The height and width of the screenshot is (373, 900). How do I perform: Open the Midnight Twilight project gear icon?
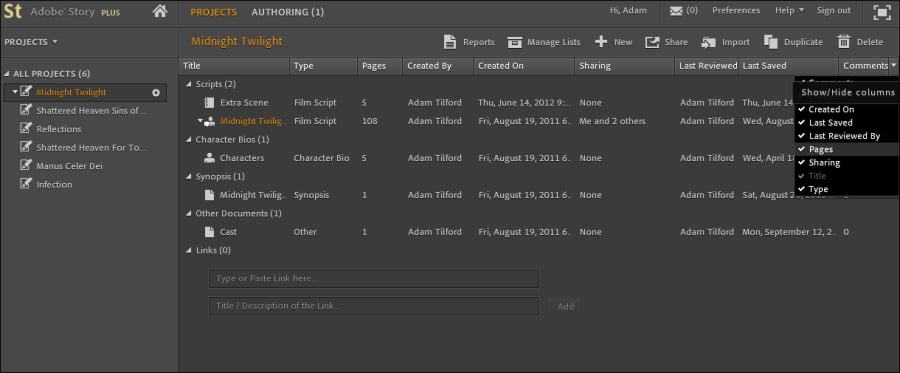point(156,92)
